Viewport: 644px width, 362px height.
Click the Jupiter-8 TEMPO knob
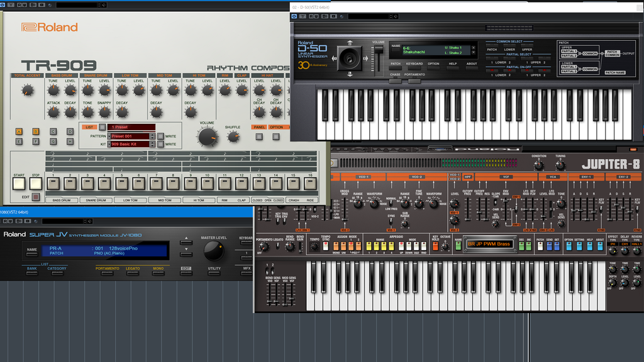(314, 246)
